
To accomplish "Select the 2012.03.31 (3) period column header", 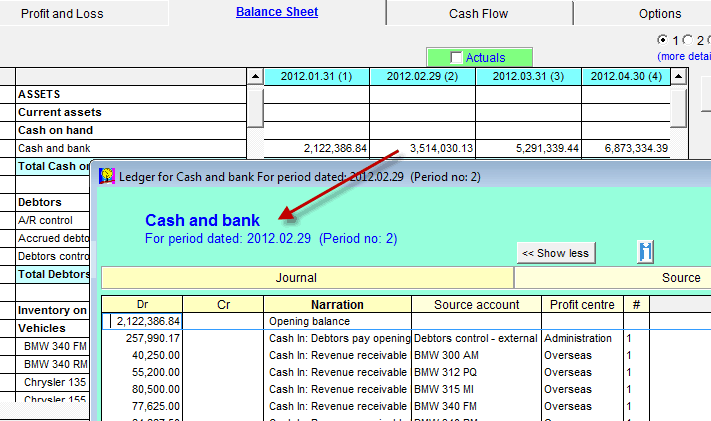I will (x=528, y=76).
